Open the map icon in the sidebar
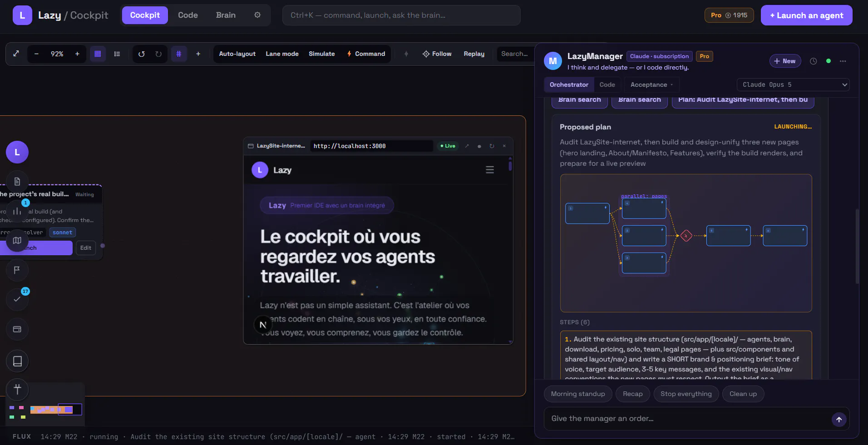 coord(17,241)
